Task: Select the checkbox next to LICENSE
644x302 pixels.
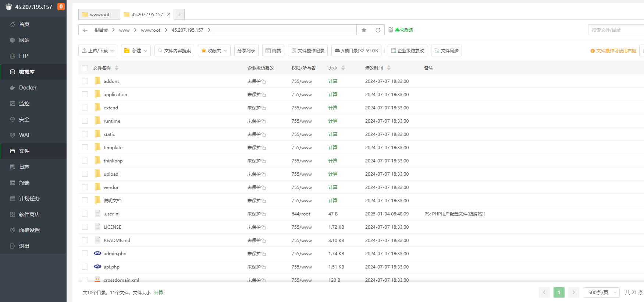Action: pyautogui.click(x=85, y=227)
